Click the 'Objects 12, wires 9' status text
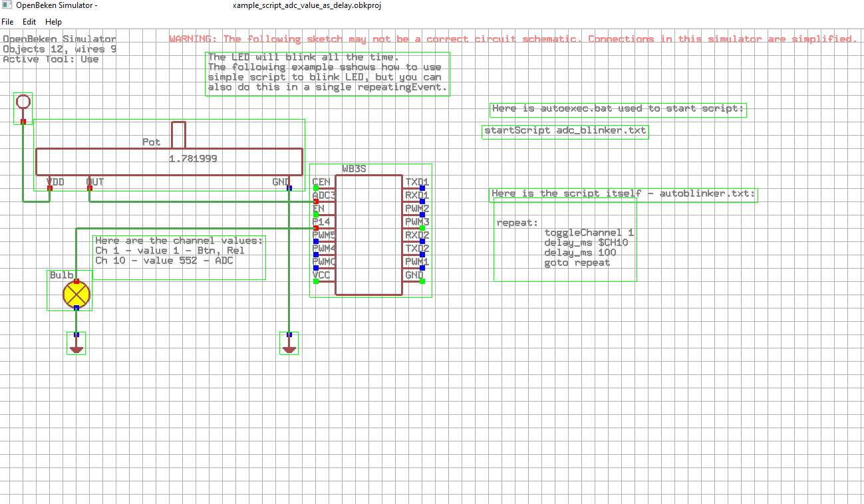Viewport: 864px width, 504px height. (59, 49)
